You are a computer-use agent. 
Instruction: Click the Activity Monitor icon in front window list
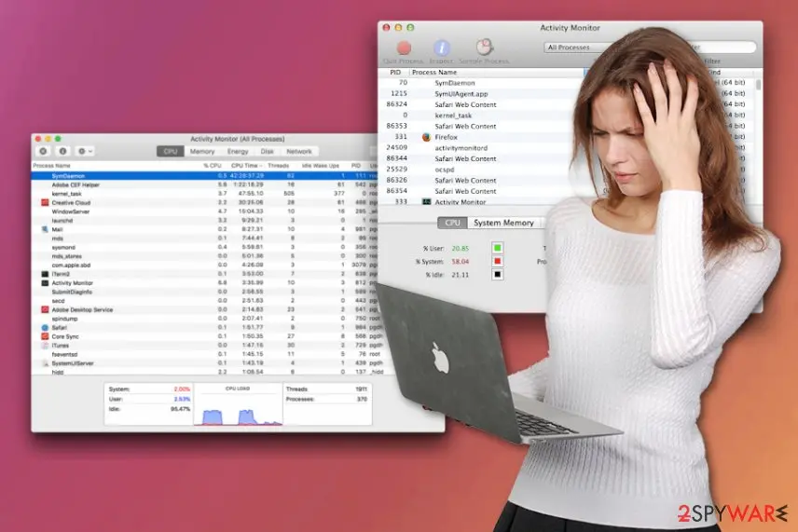pos(45,283)
